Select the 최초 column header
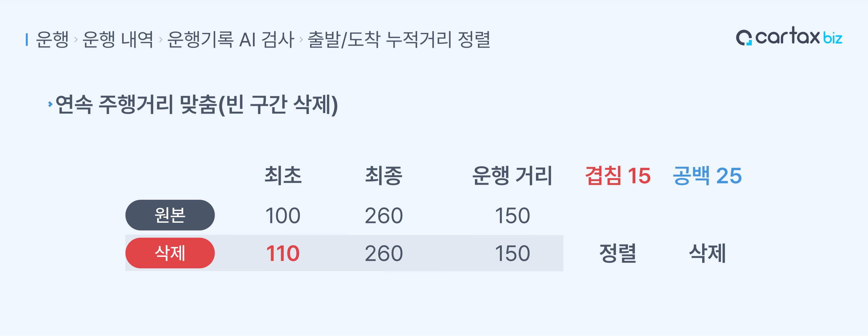The width and height of the screenshot is (868, 336). [283, 176]
